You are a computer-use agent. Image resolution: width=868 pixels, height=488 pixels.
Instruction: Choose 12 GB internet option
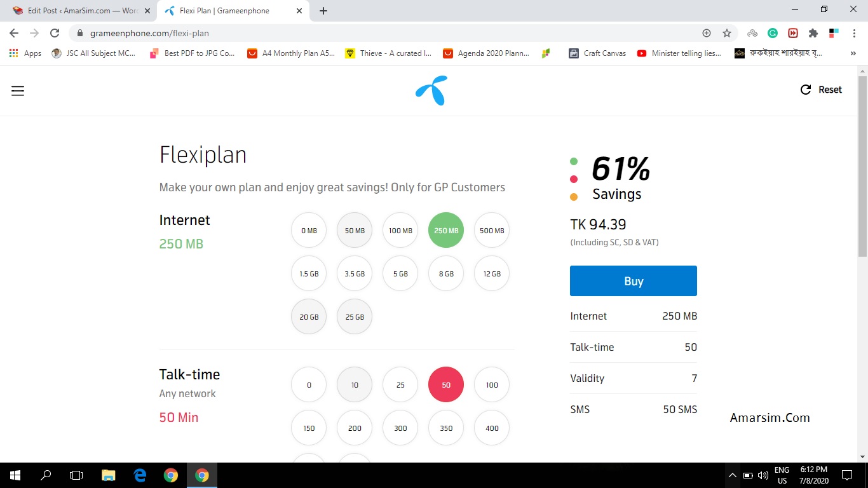pos(492,273)
